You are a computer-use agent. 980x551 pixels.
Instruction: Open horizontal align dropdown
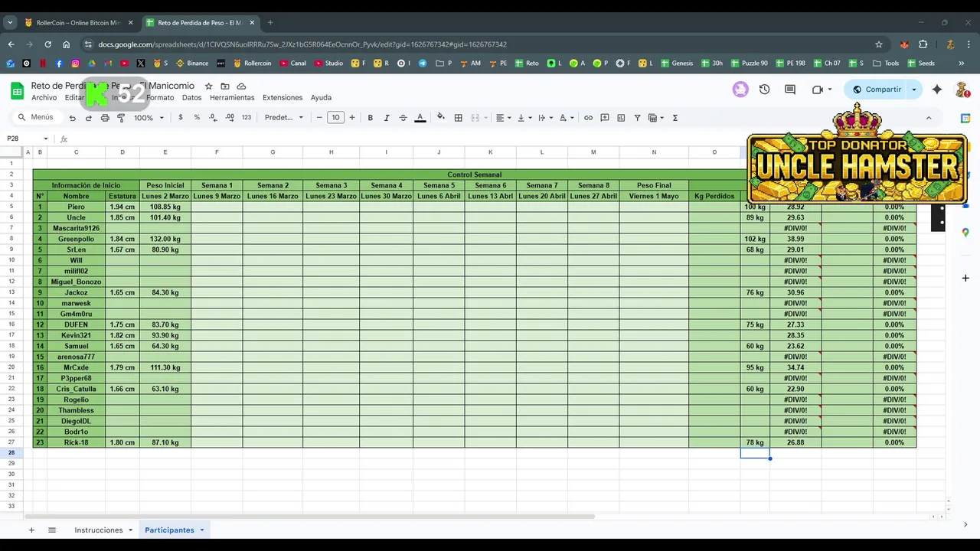pos(502,118)
